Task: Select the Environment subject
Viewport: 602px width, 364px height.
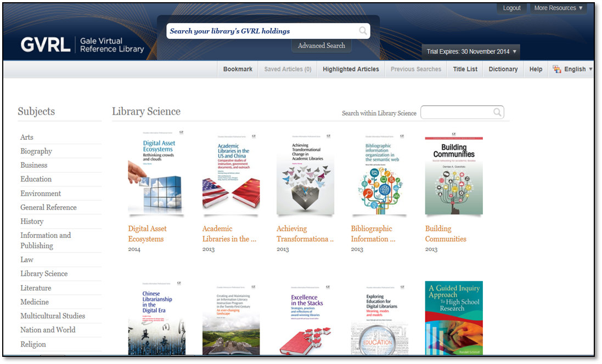Action: (40, 194)
